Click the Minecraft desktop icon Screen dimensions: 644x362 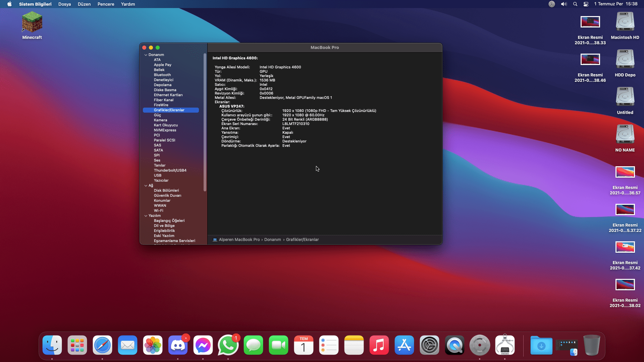pos(32,22)
